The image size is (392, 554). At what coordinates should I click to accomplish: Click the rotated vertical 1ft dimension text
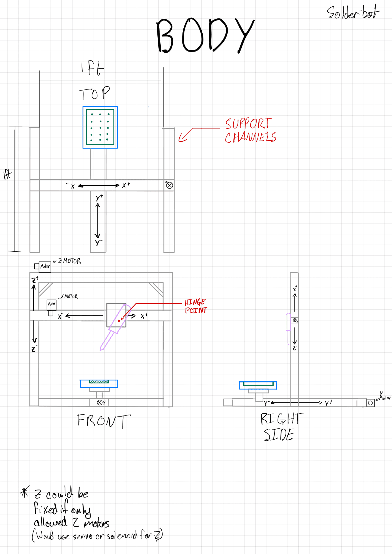pos(7,174)
